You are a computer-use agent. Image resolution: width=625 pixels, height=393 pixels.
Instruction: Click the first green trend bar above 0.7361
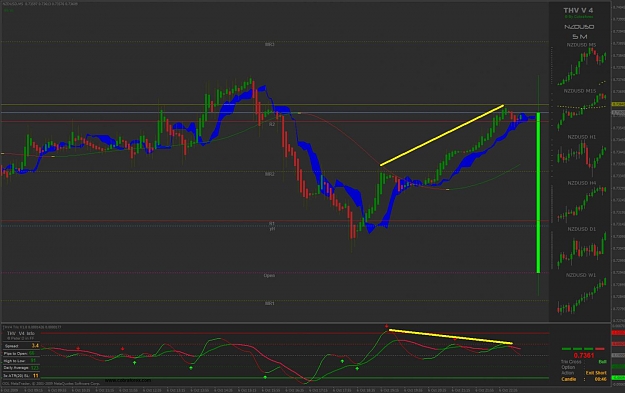[x=566, y=349]
